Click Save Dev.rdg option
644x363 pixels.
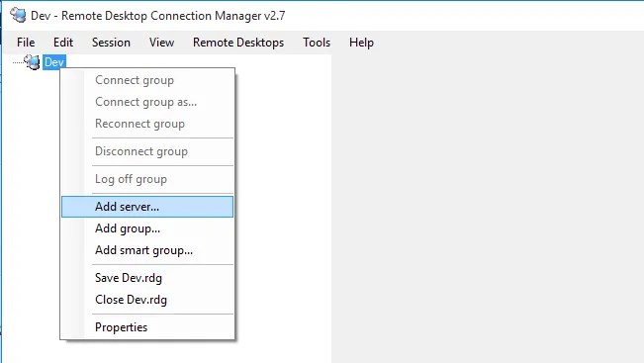pyautogui.click(x=147, y=278)
